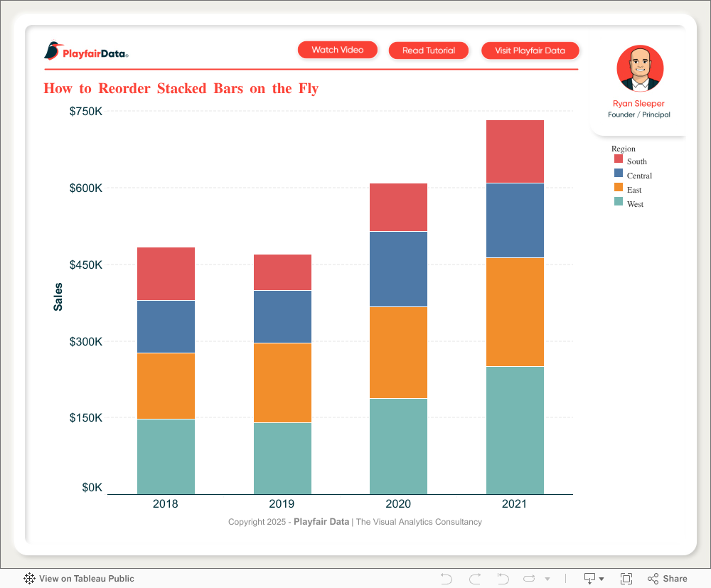Click the redo icon in the bottom toolbar
This screenshot has height=588, width=711.
pos(475,579)
